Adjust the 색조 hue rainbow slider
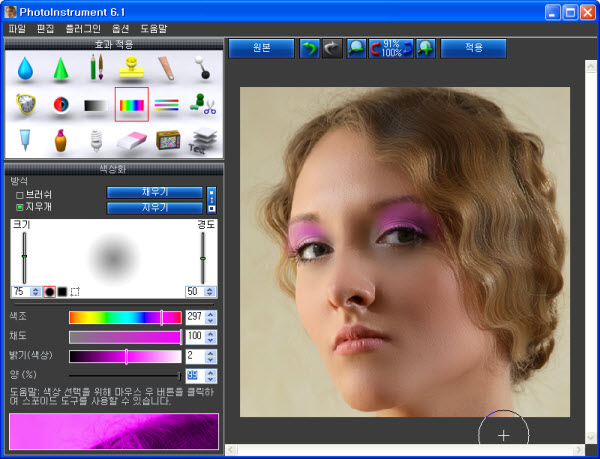 tap(125, 317)
